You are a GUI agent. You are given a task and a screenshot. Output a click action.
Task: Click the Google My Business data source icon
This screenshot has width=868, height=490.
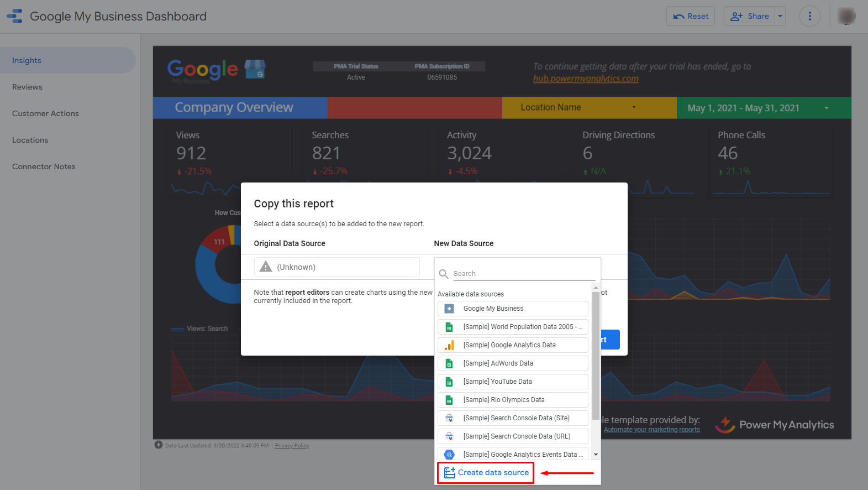449,309
